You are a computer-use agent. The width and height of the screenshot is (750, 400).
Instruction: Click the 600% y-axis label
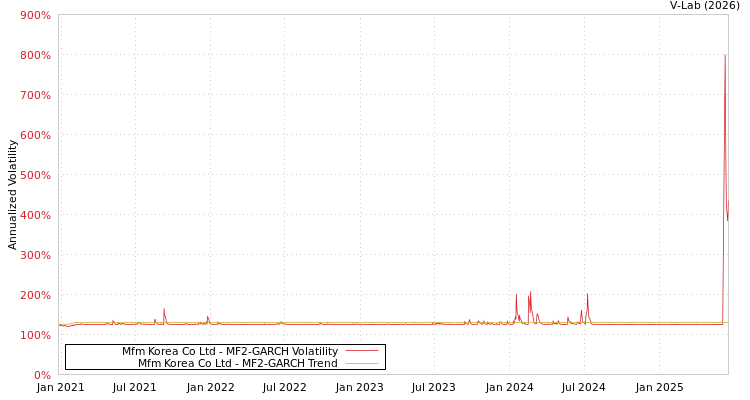[35, 135]
